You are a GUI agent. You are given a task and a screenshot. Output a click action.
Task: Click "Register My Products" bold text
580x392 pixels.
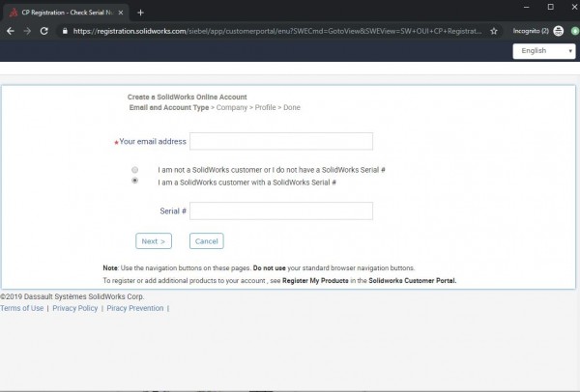click(x=315, y=280)
